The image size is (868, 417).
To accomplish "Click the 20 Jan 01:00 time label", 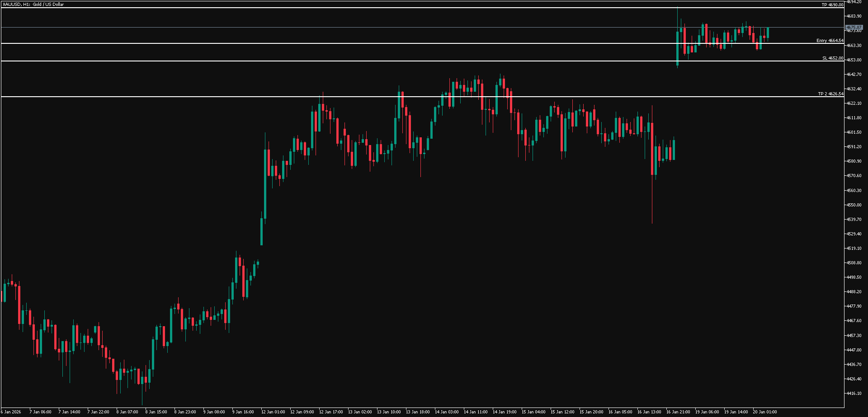I will [x=765, y=412].
